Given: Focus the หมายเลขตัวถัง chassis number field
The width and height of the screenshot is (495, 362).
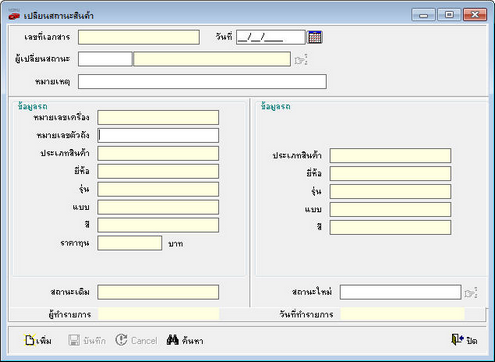Looking at the screenshot, I should coord(158,136).
